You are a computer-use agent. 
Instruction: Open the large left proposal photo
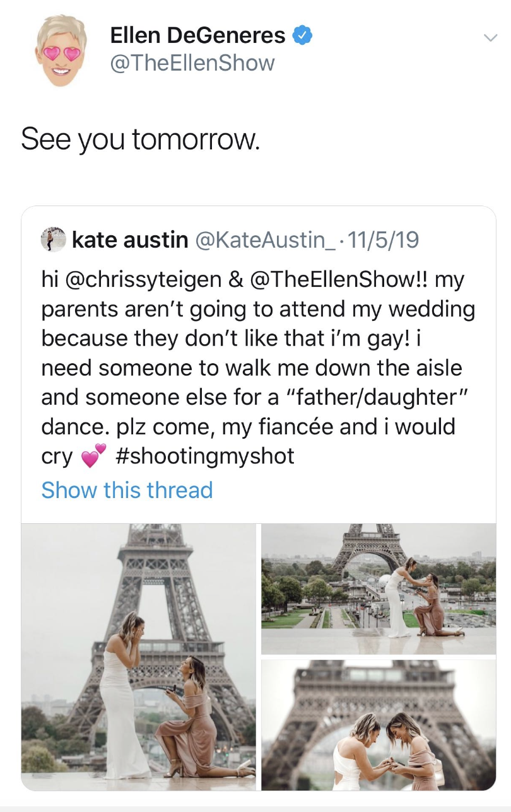pos(139,656)
